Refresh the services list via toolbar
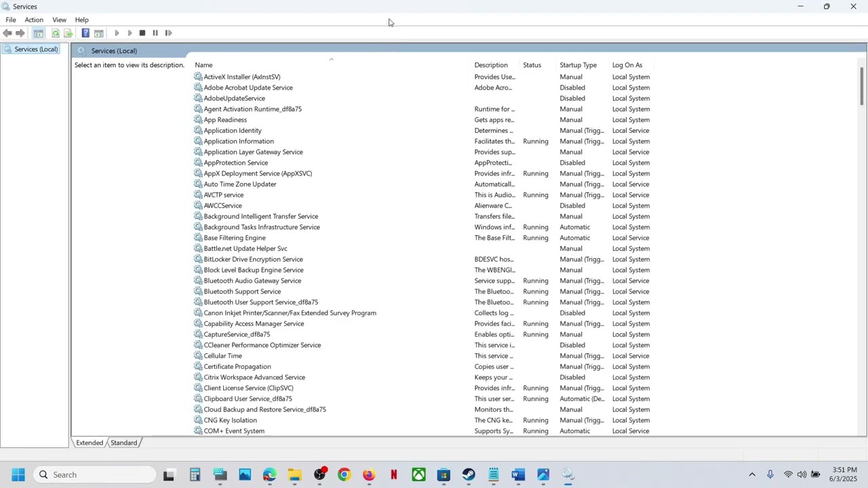The image size is (868, 488). (56, 33)
